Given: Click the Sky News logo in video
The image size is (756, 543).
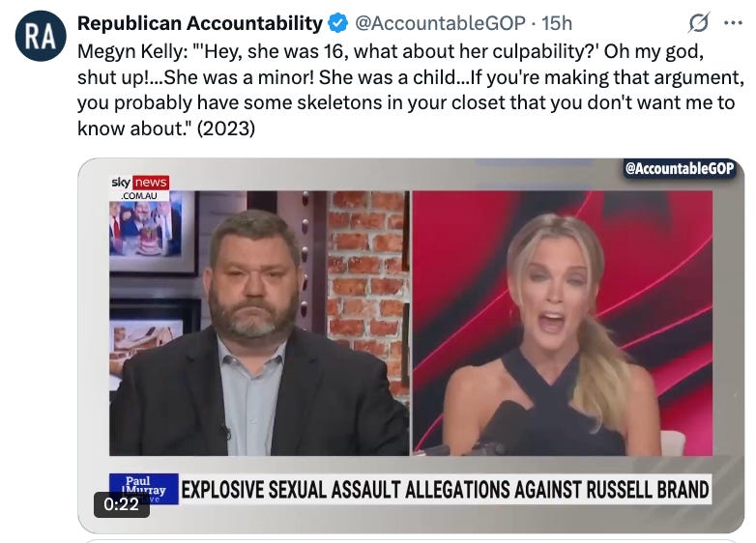Looking at the screenshot, I should [140, 187].
